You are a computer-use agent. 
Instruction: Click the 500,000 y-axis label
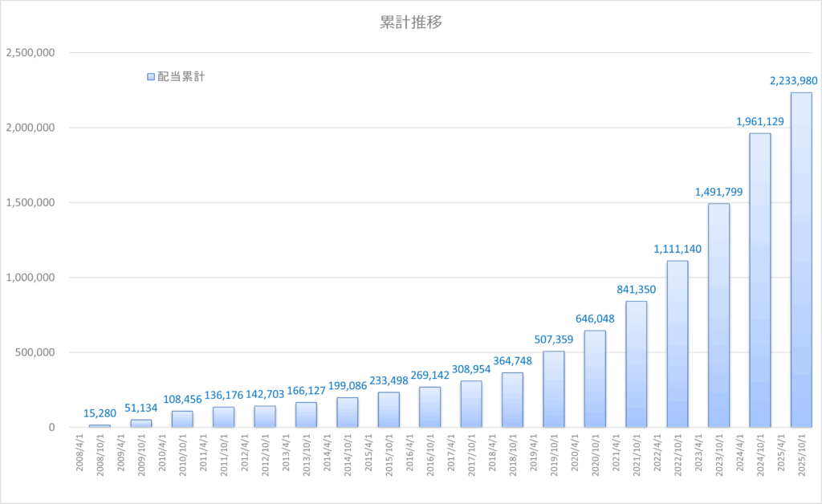35,352
